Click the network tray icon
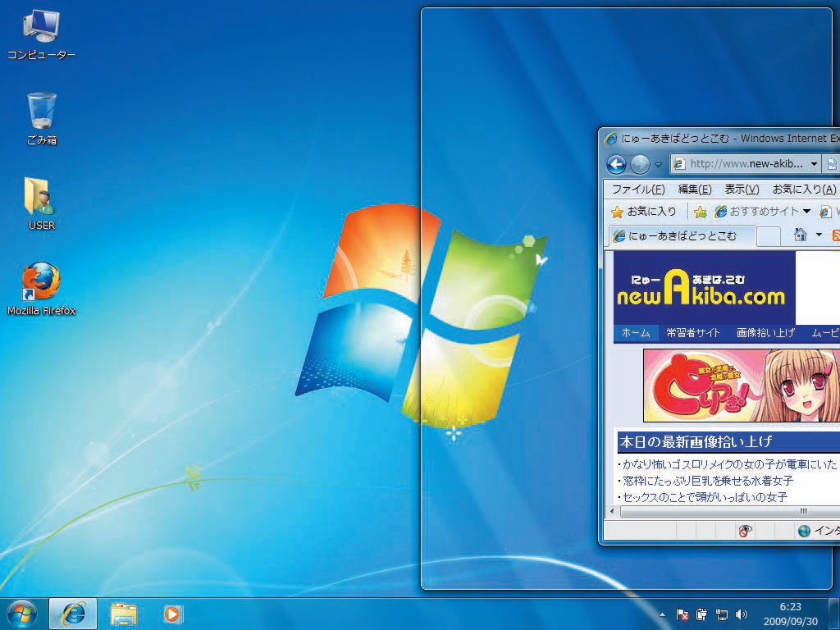Viewport: 840px width, 630px height. tap(722, 614)
